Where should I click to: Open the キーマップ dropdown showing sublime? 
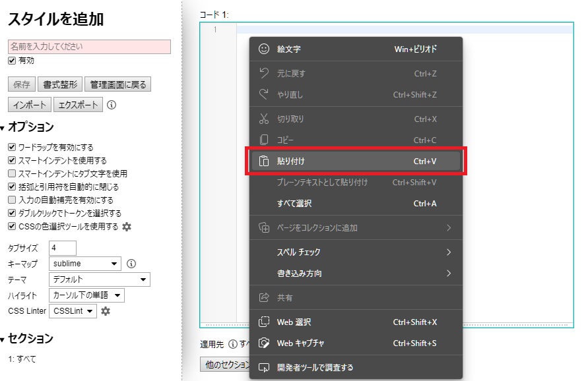tap(85, 264)
